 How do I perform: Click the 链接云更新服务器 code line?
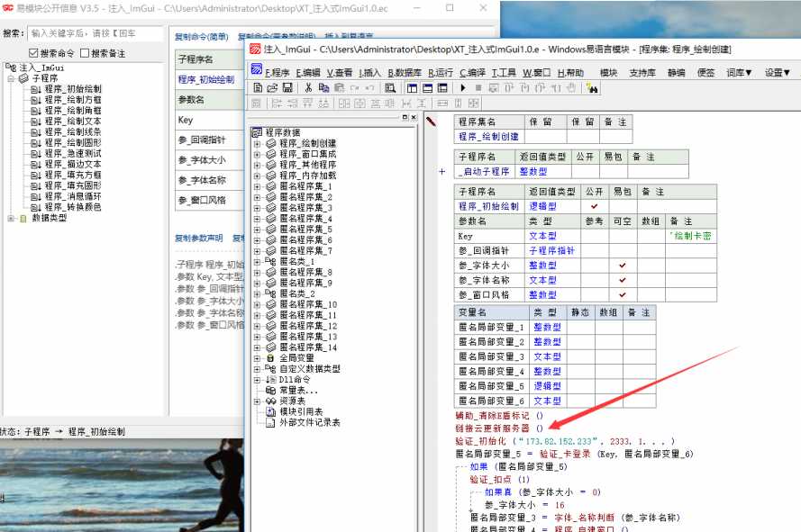[499, 428]
